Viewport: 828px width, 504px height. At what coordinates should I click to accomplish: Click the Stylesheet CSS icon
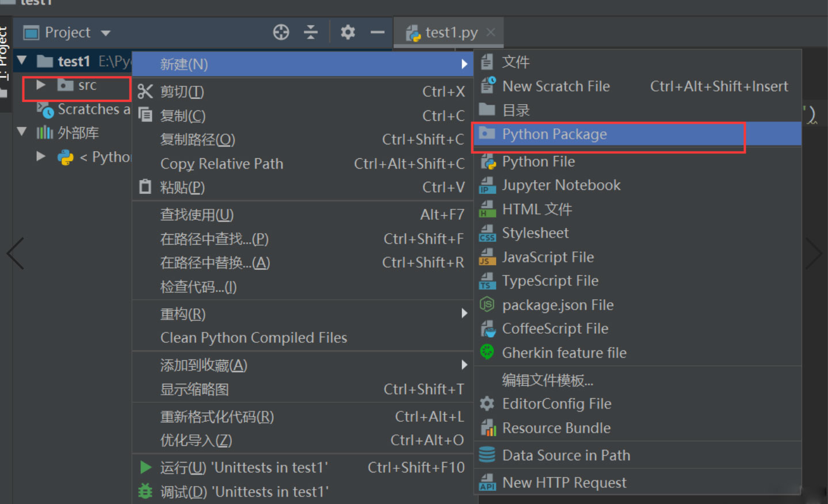(x=487, y=233)
